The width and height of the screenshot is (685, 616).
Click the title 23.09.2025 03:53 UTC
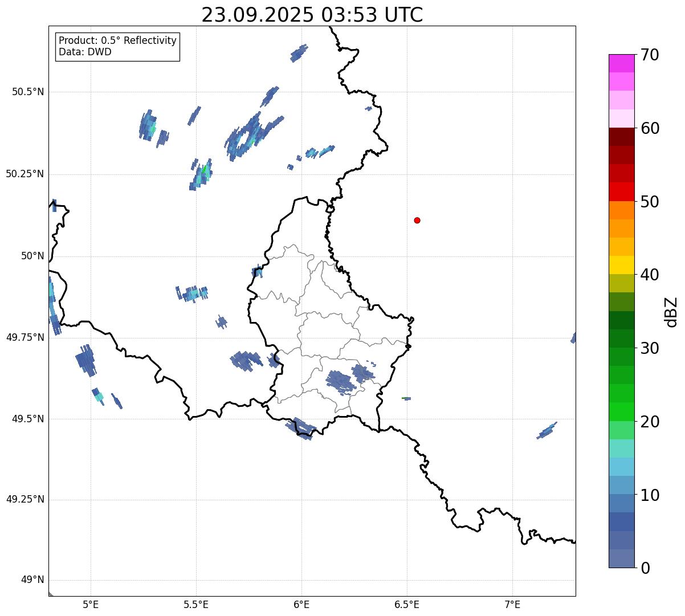312,15
